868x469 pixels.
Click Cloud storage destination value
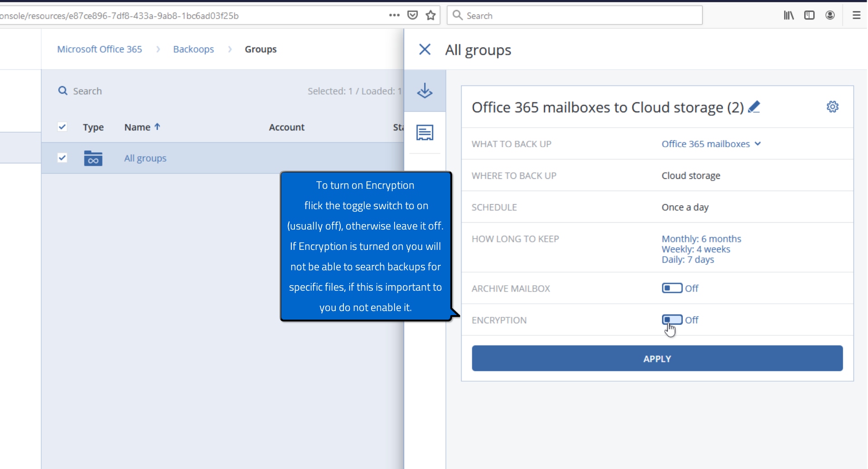(x=691, y=176)
